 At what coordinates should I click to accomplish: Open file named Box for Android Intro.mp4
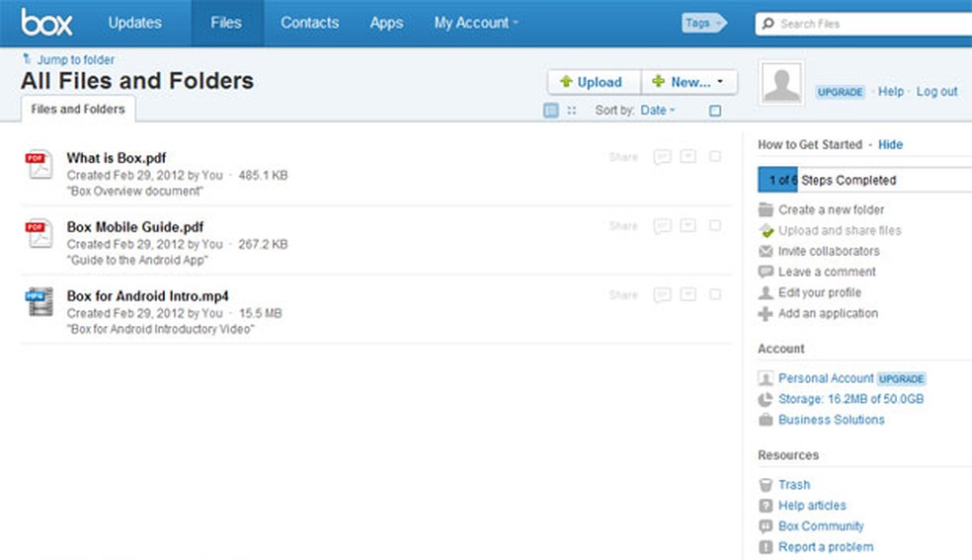147,295
